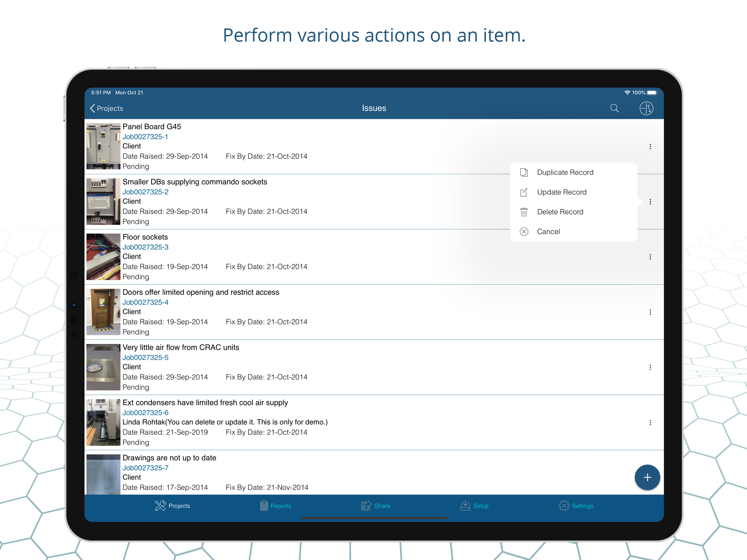
Task: Open the Settings gear tab
Action: point(576,505)
